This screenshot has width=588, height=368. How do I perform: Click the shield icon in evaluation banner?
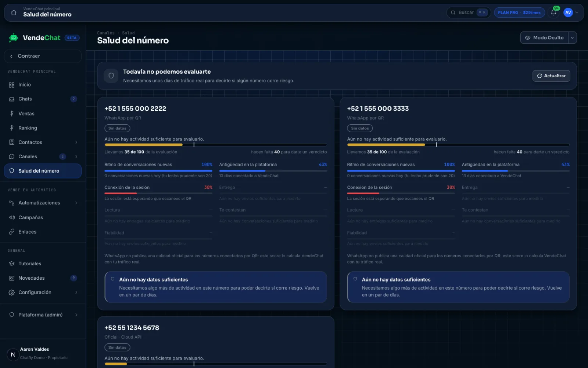(111, 76)
